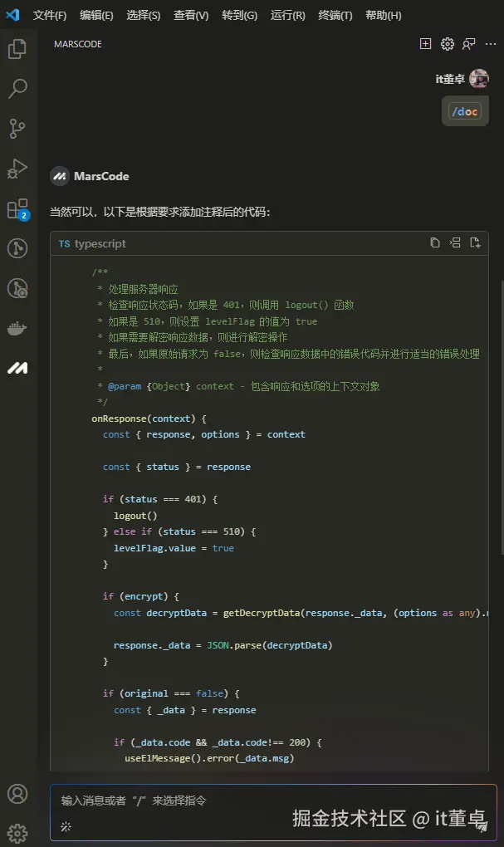This screenshot has height=847, width=504.
Task: Open the Git history clock icon
Action: tap(17, 288)
